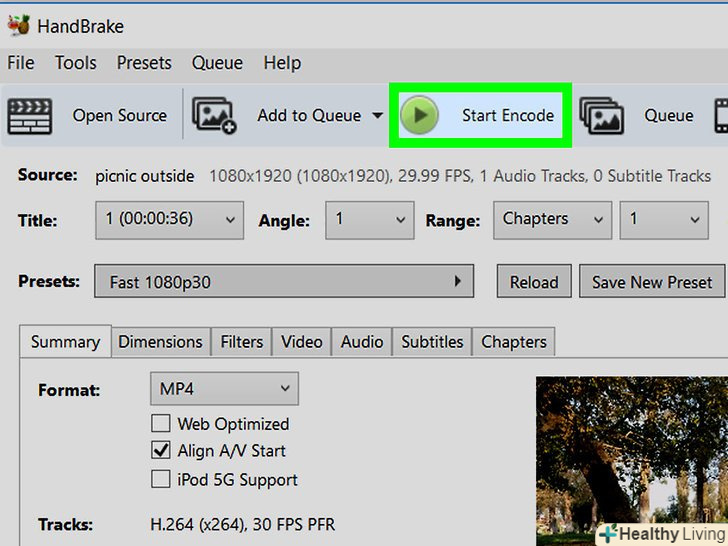Open the Presets menu

point(144,62)
